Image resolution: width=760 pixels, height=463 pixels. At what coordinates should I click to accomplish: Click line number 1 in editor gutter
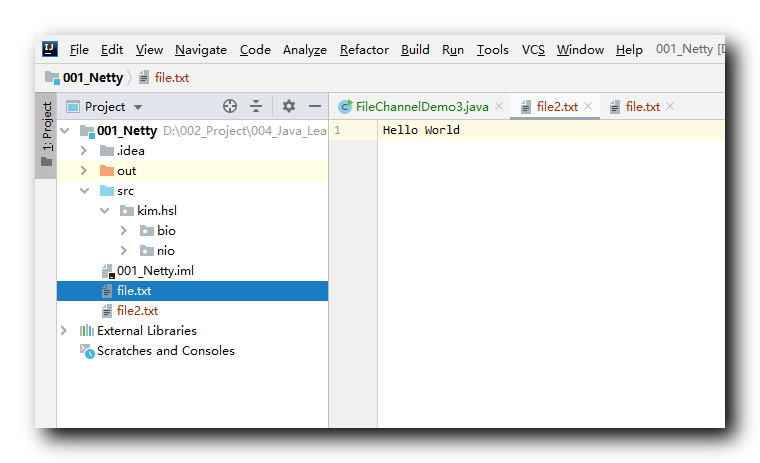(337, 130)
